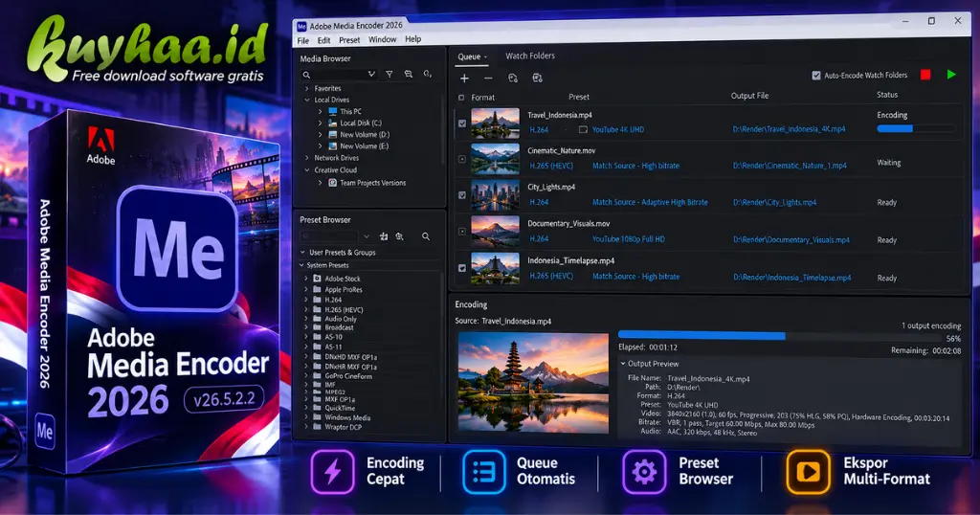980x515 pixels.
Task: Click the filter funnel icon in Media Browser
Action: (x=389, y=74)
